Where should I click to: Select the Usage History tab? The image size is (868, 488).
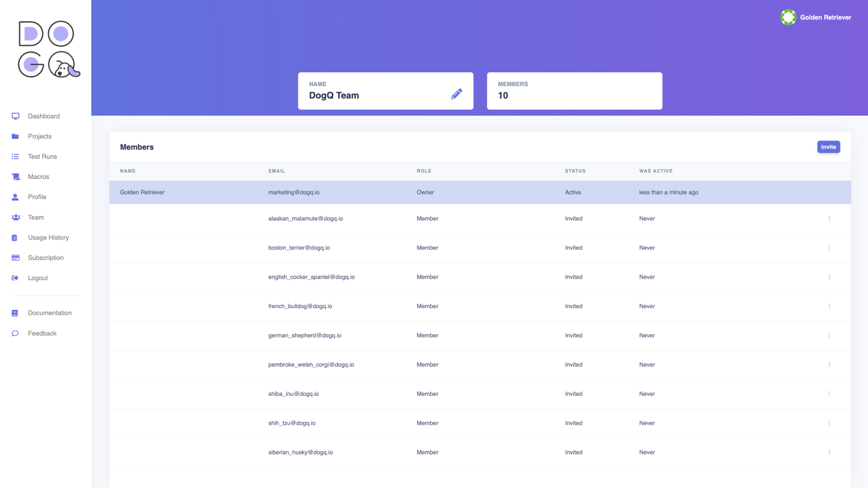coord(48,237)
